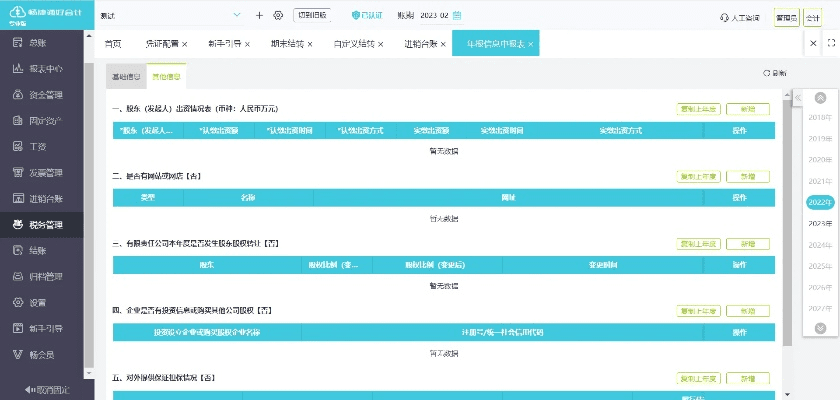Close the 新手引导 tab
The width and height of the screenshot is (840, 400).
click(x=248, y=44)
